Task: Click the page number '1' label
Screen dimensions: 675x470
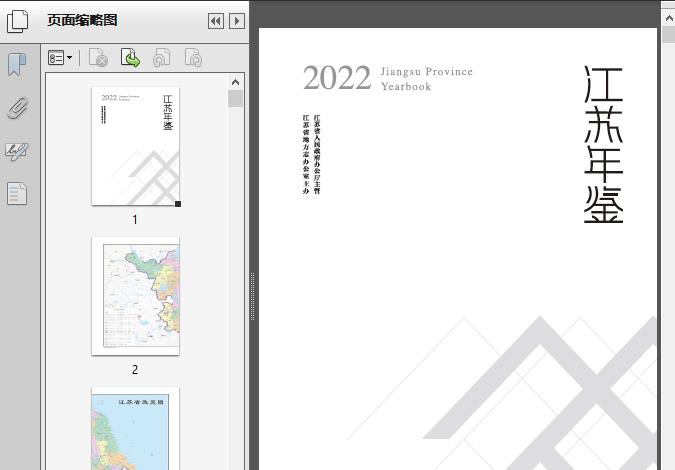Action: [135, 220]
